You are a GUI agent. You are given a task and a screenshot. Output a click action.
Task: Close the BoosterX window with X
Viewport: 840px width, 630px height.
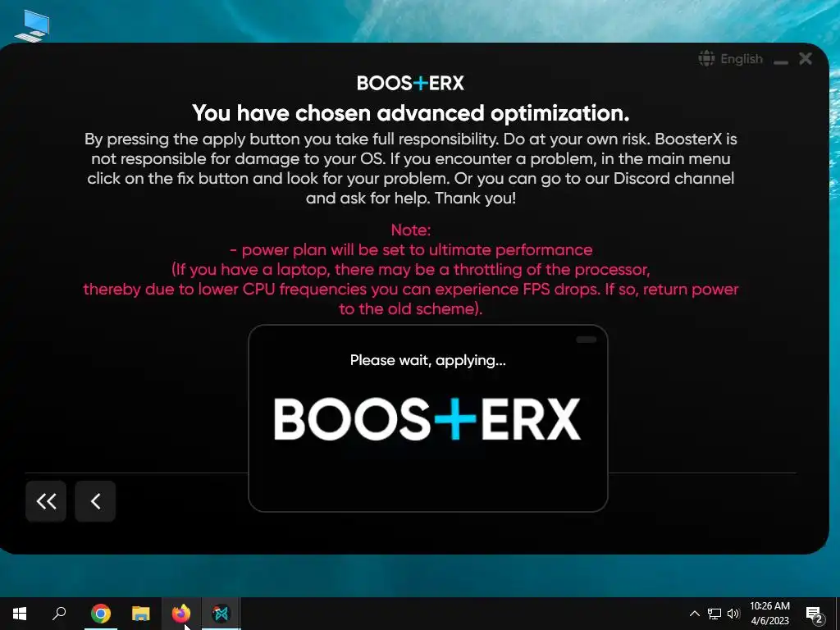point(806,58)
